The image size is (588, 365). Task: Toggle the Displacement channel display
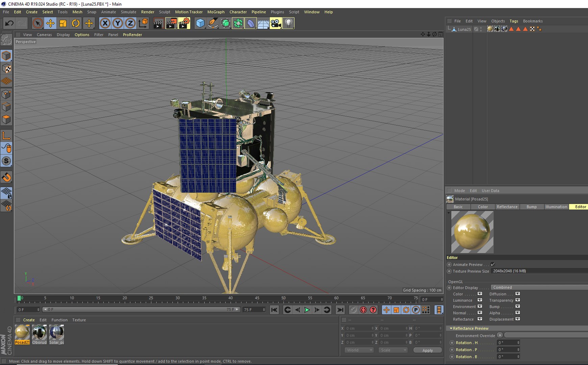(518, 319)
